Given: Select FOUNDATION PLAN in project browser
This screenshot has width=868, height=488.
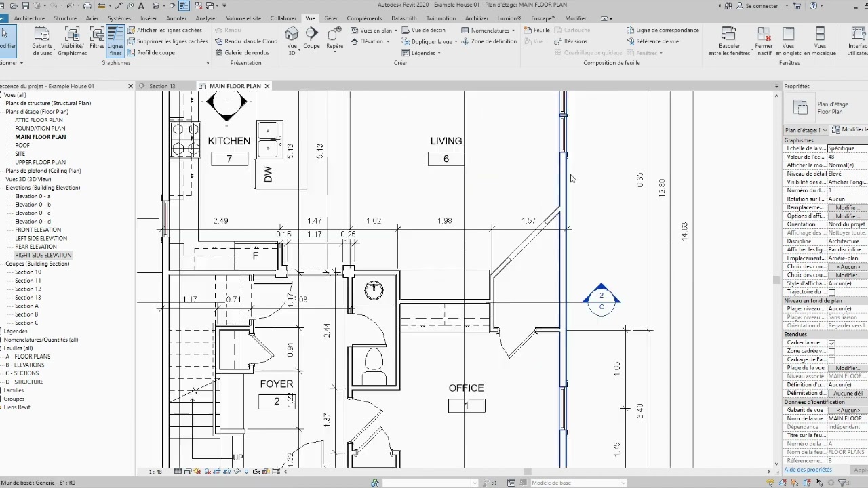Looking at the screenshot, I should coord(40,128).
